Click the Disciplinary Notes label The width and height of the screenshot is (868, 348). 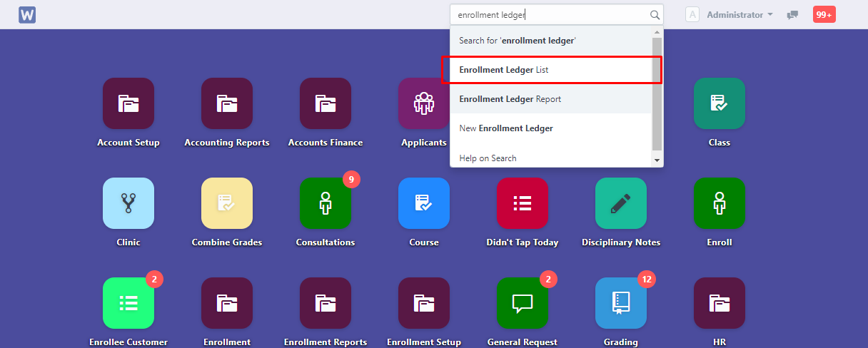point(621,242)
